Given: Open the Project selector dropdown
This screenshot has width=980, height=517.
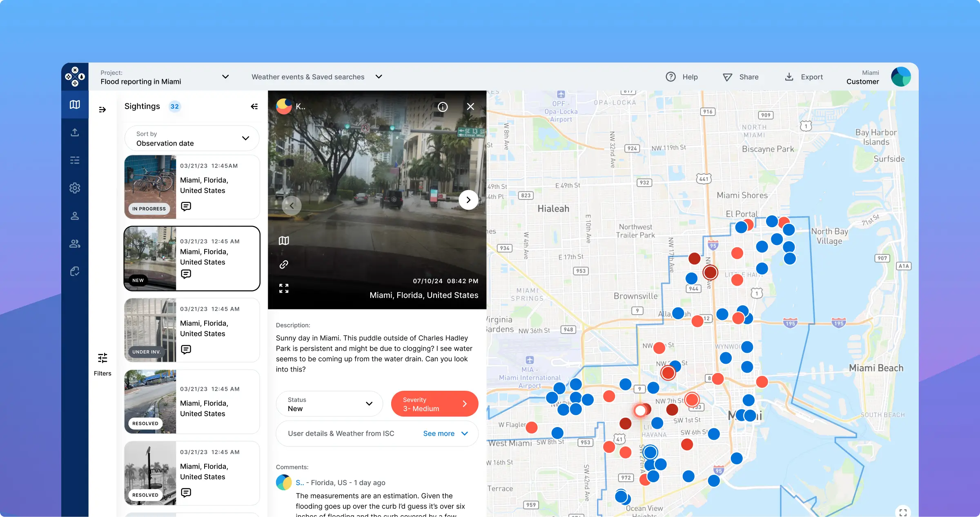Looking at the screenshot, I should click(x=165, y=77).
